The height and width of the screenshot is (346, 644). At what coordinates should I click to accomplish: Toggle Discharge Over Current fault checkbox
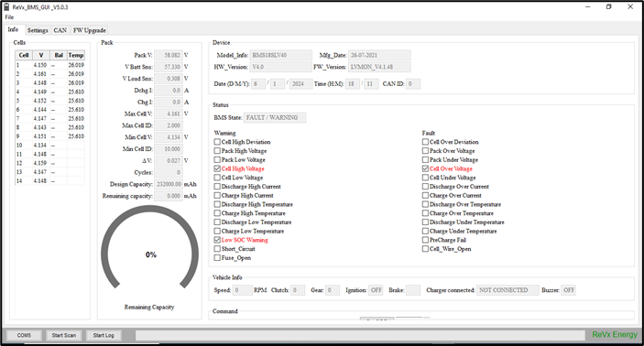[425, 187]
